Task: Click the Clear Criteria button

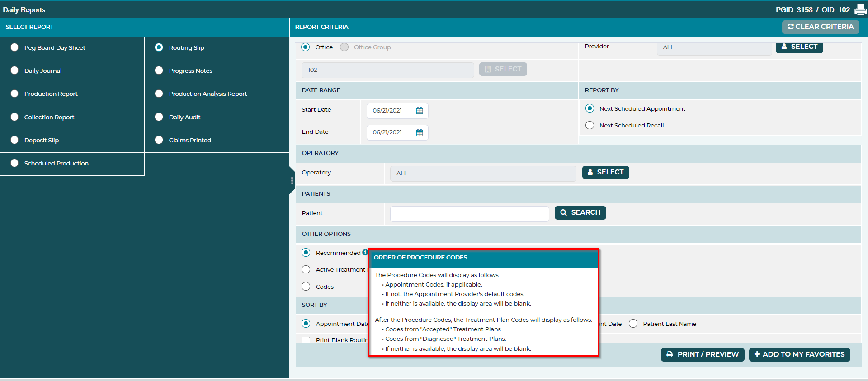Action: click(821, 27)
